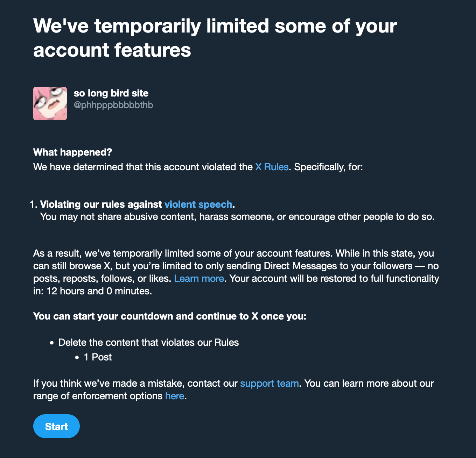Click the 'What happened?' heading
This screenshot has height=458, width=476.
[72, 152]
